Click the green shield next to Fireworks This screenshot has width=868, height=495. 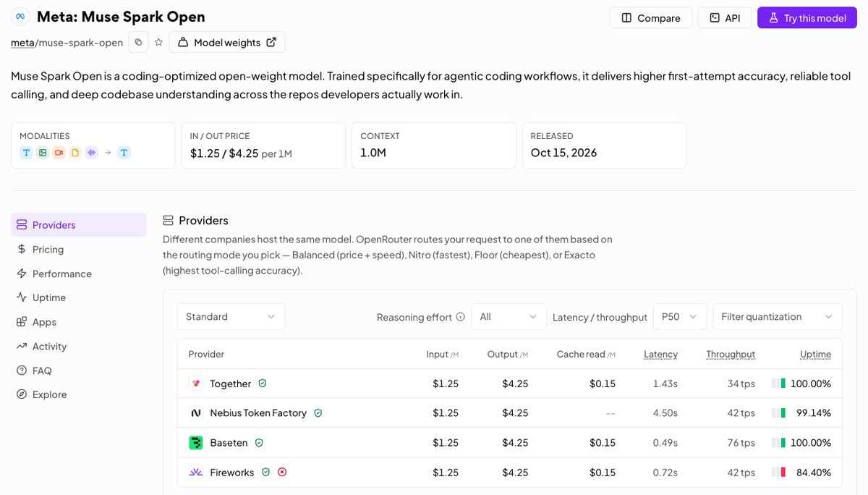pos(265,472)
